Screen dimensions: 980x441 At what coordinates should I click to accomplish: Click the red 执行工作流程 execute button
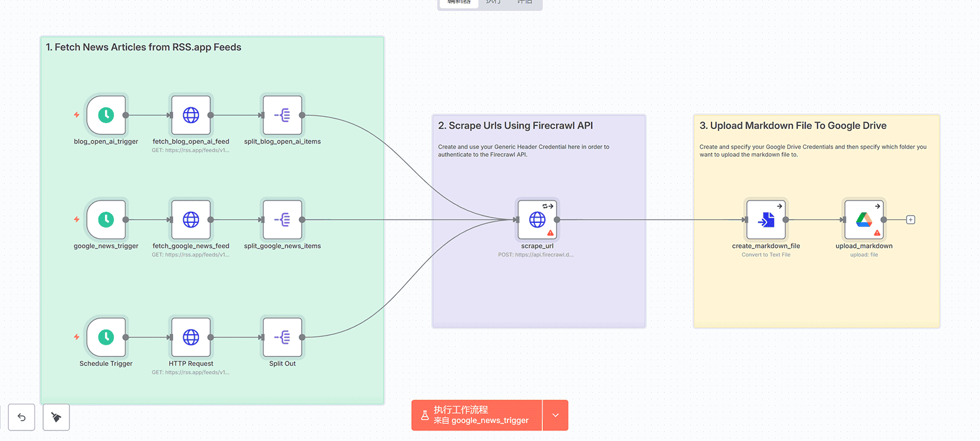477,415
